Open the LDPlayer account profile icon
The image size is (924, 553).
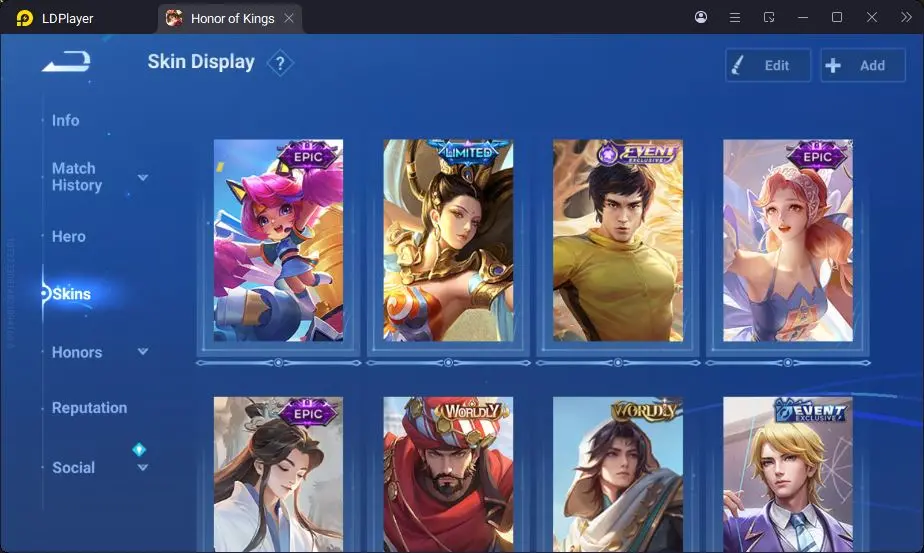(x=701, y=17)
